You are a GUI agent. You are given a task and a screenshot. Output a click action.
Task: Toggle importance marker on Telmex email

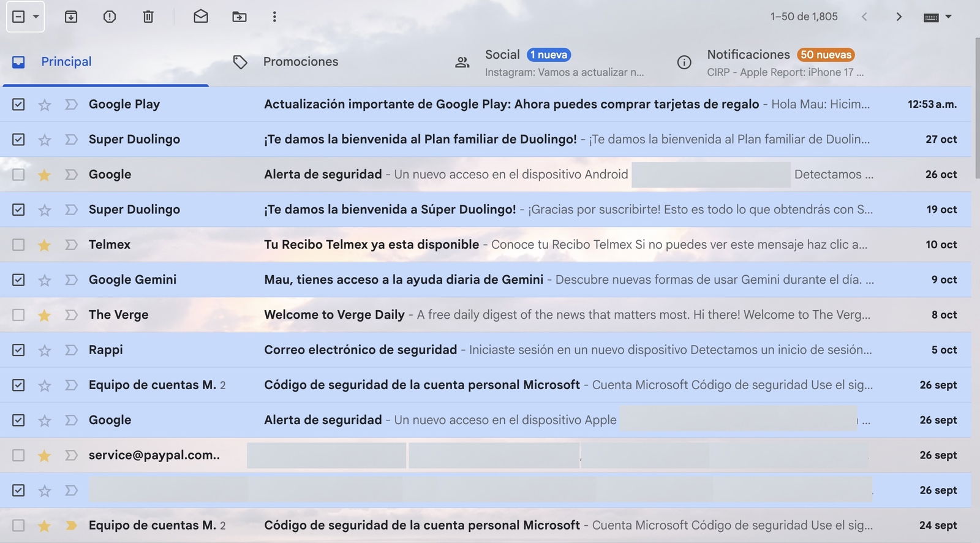pos(71,245)
